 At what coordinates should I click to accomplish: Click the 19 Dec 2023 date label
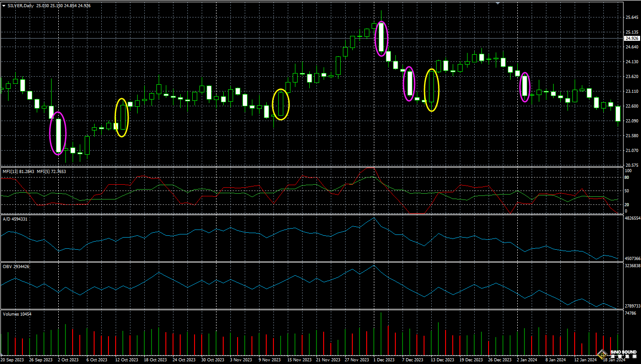(471, 360)
